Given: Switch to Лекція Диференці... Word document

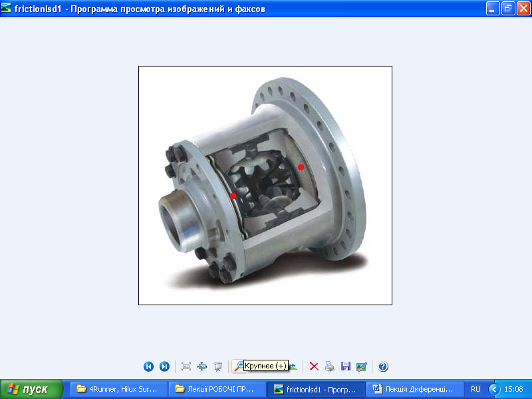Looking at the screenshot, I should click(415, 389).
